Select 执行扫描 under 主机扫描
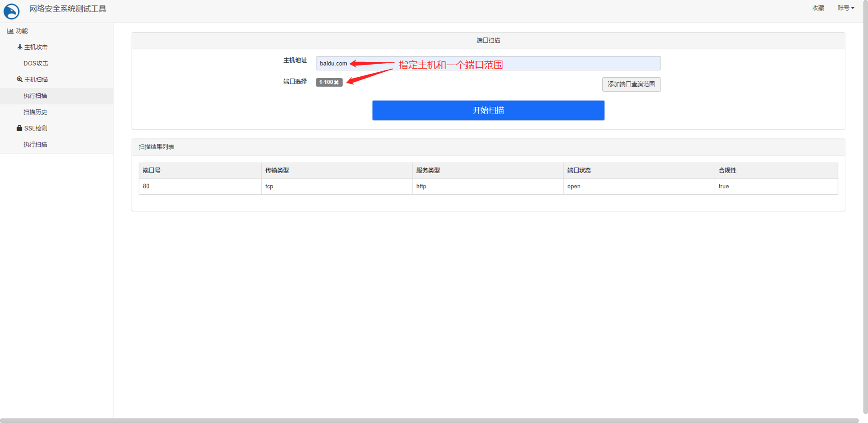868x423 pixels. (35, 96)
